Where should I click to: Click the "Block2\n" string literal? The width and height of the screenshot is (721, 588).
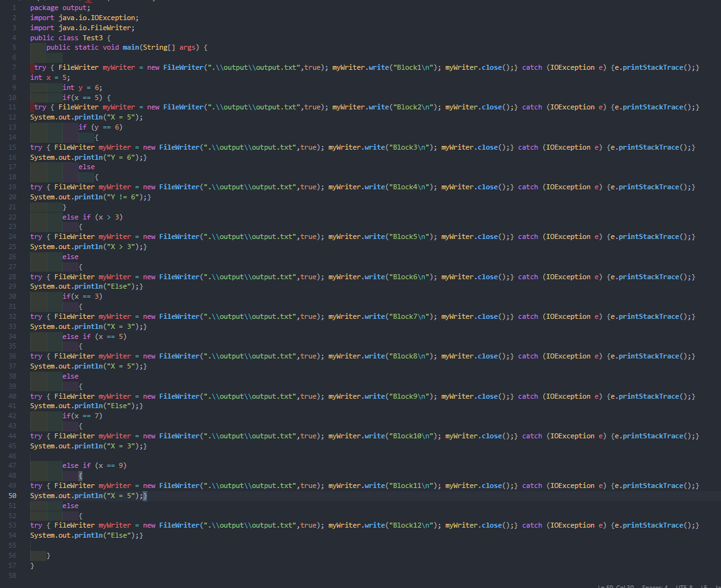coord(413,107)
